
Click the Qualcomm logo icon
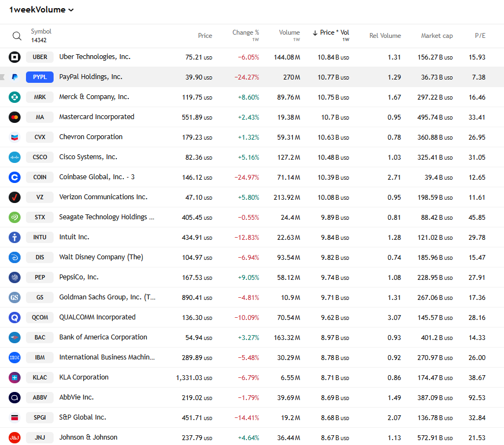(x=15, y=317)
